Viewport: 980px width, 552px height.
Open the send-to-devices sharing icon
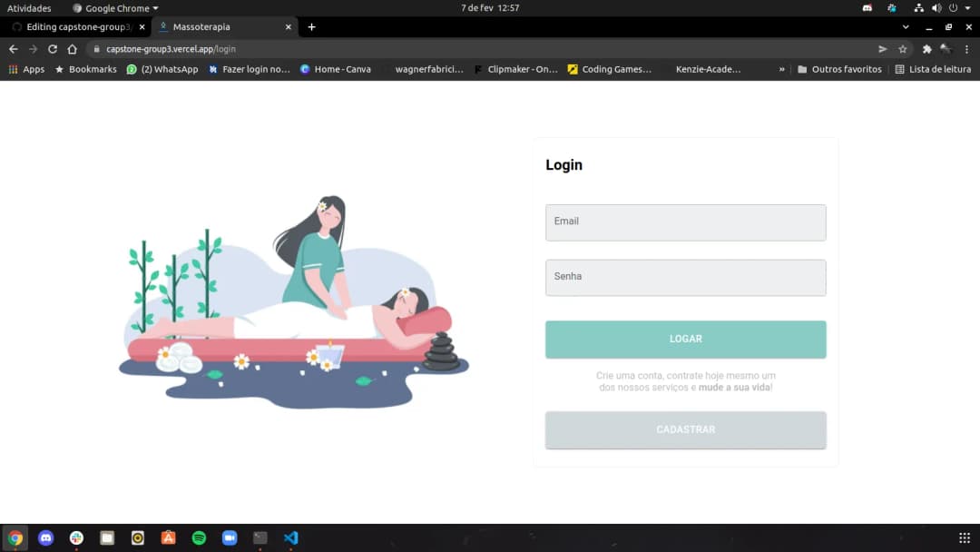point(881,49)
